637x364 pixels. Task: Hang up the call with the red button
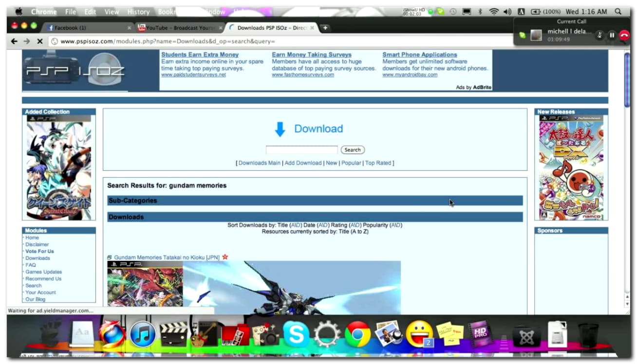pos(624,35)
